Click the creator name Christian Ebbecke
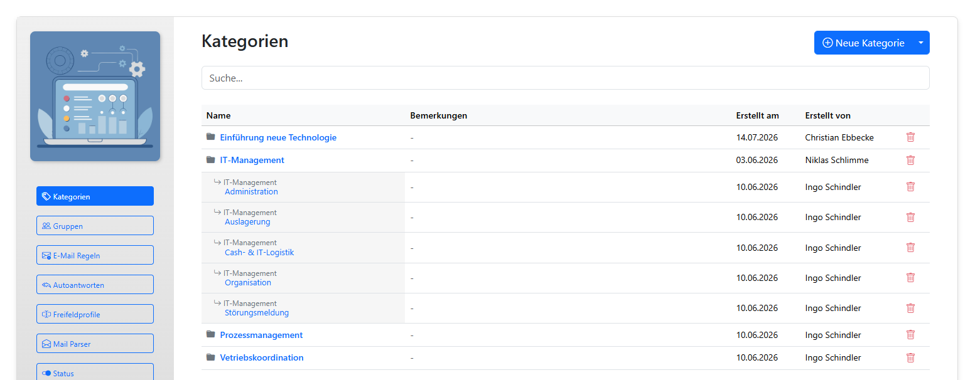The image size is (980, 380). 839,137
